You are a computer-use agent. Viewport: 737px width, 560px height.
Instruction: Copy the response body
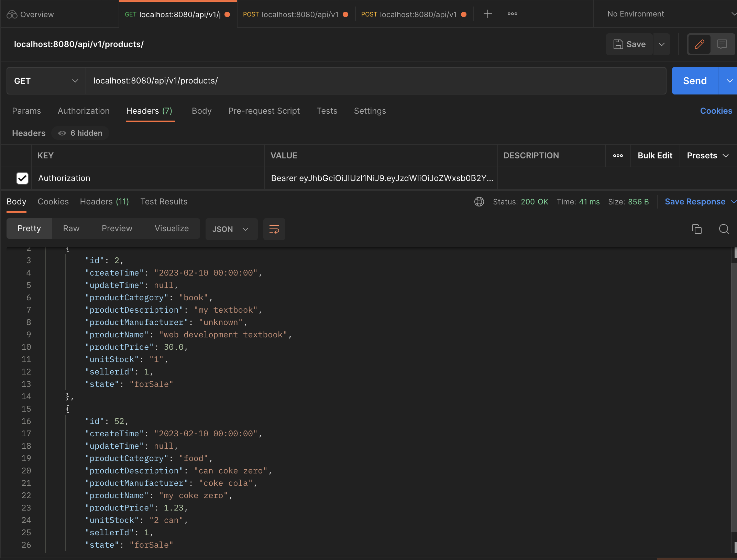[697, 229]
